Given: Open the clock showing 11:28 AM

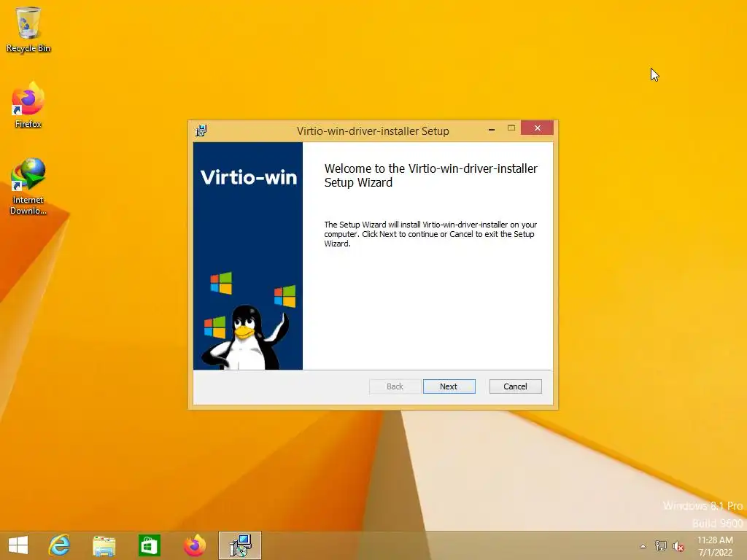Looking at the screenshot, I should pos(715,546).
